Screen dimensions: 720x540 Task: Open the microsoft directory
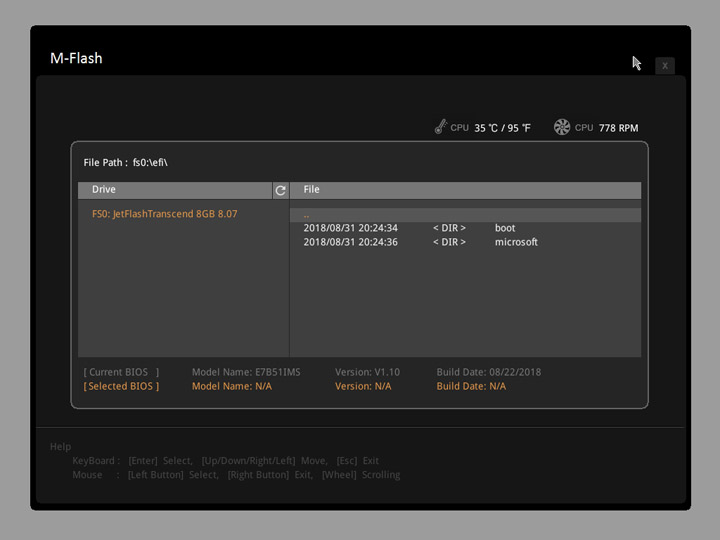coord(516,242)
